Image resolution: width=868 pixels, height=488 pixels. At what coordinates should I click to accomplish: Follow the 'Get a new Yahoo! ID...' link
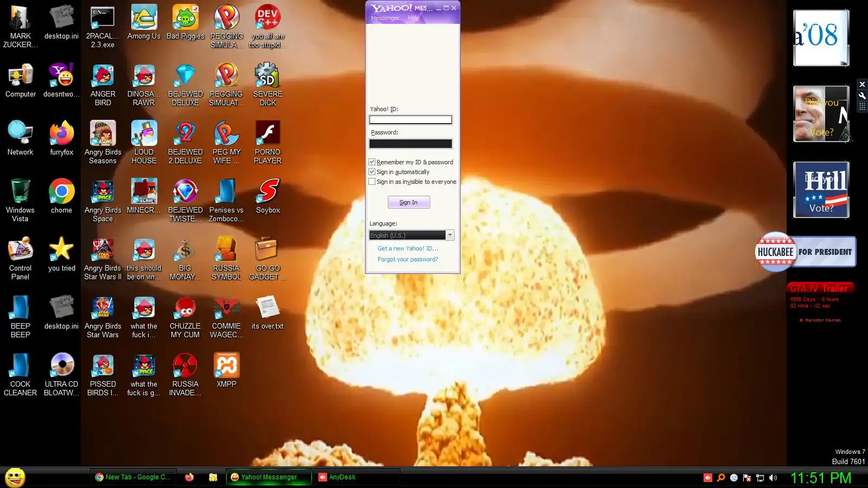click(x=408, y=248)
